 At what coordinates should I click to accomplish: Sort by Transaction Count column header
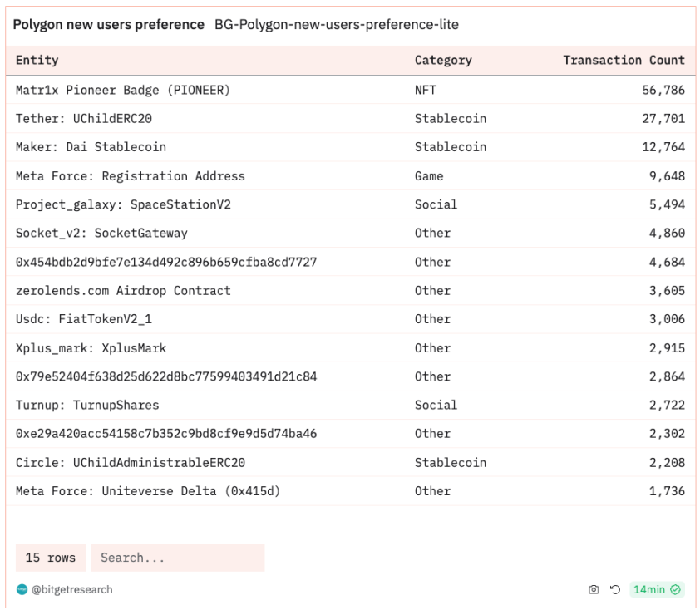point(624,60)
